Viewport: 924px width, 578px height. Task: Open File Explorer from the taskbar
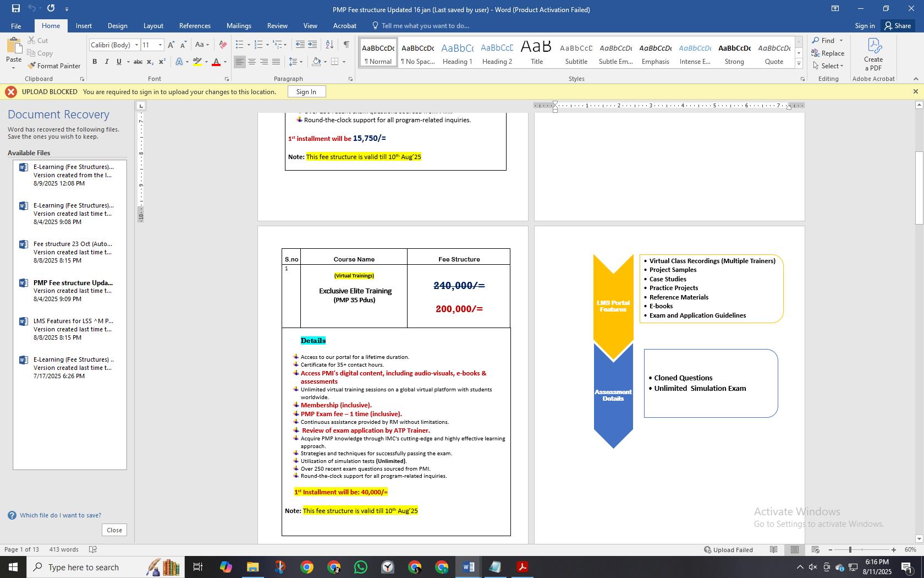252,567
